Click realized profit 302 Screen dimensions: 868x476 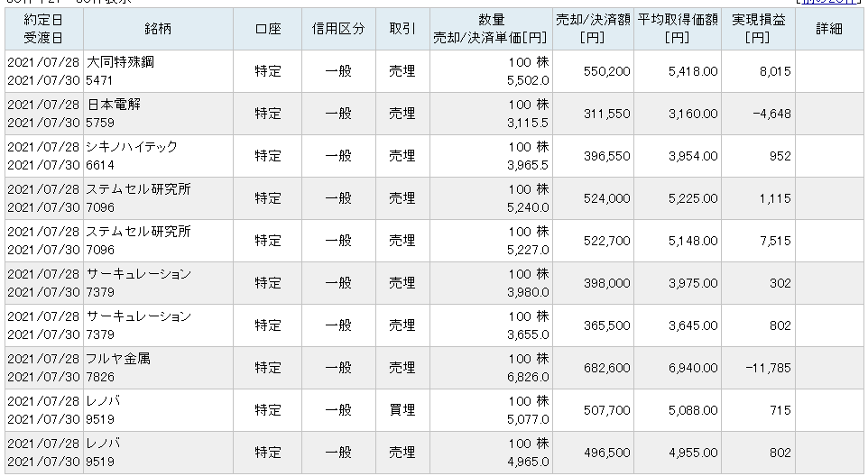(x=780, y=283)
